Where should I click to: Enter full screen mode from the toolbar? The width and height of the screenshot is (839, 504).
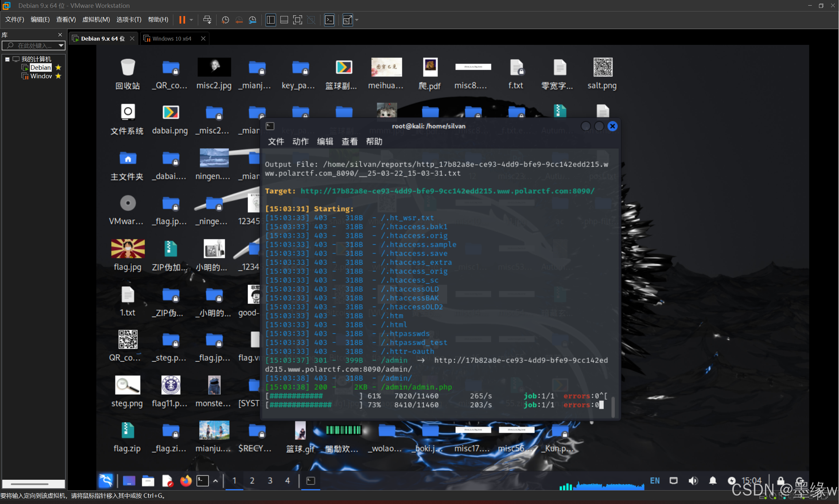[297, 20]
